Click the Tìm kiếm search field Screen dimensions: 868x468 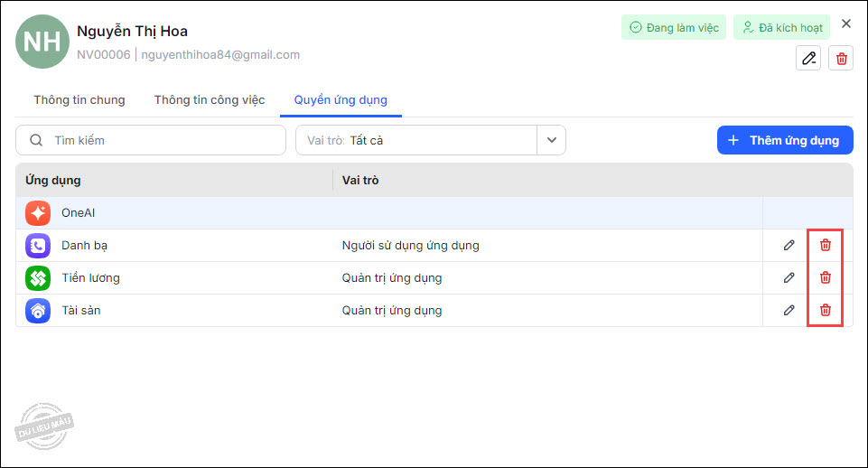click(x=151, y=140)
